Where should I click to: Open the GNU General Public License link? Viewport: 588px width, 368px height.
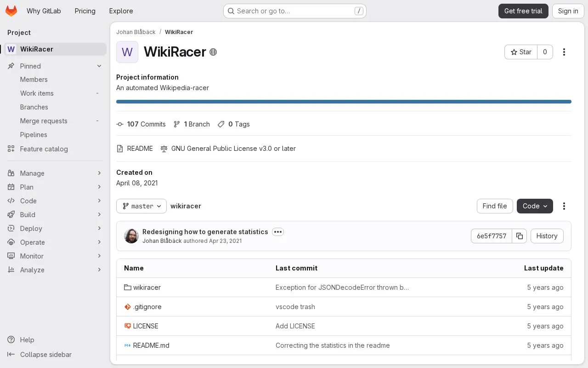click(228, 149)
